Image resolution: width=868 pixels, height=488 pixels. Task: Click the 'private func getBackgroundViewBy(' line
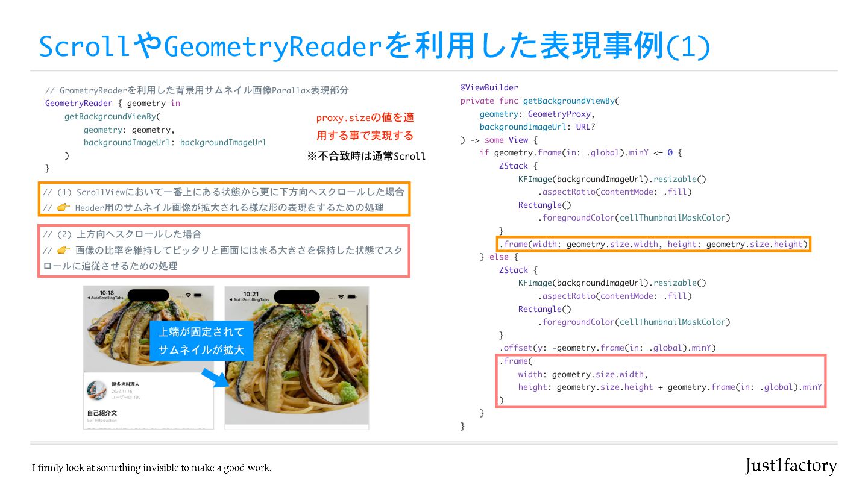[x=540, y=101]
